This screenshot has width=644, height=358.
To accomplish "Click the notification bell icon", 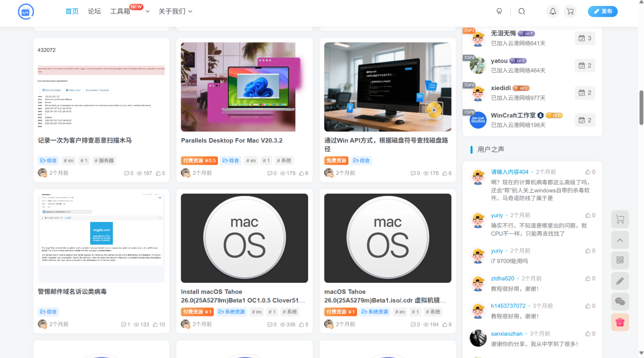I will pyautogui.click(x=553, y=11).
